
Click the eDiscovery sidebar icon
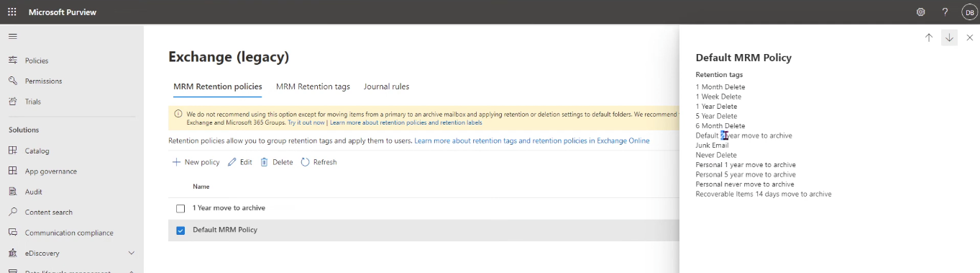point(13,253)
